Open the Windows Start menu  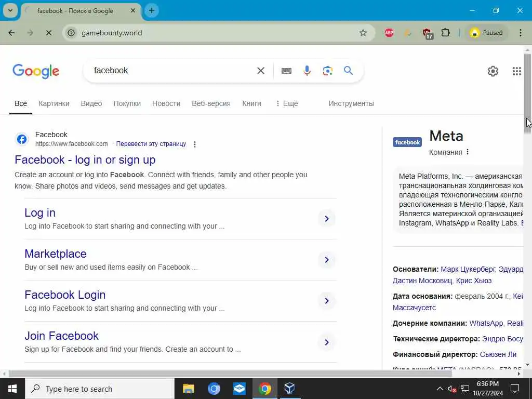click(12, 389)
